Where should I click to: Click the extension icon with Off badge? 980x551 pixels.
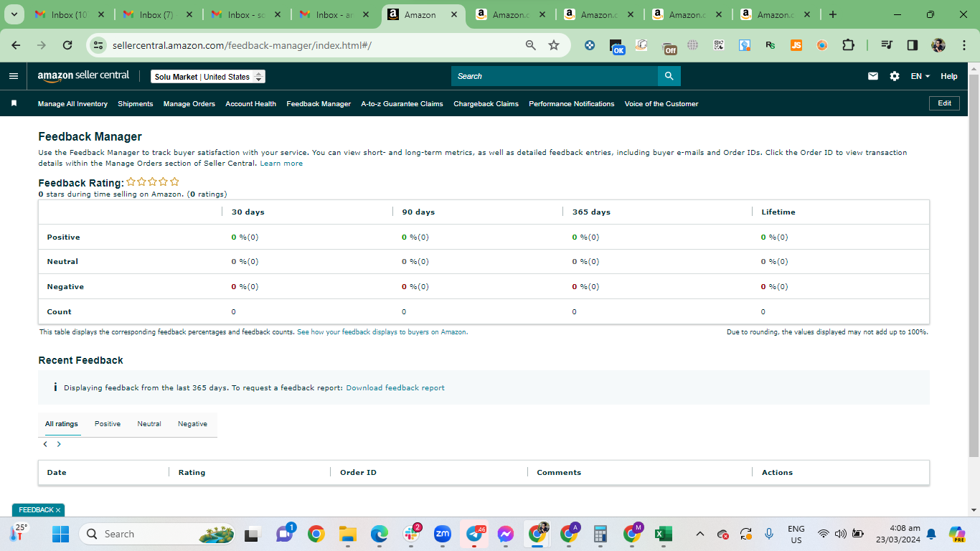pos(669,47)
